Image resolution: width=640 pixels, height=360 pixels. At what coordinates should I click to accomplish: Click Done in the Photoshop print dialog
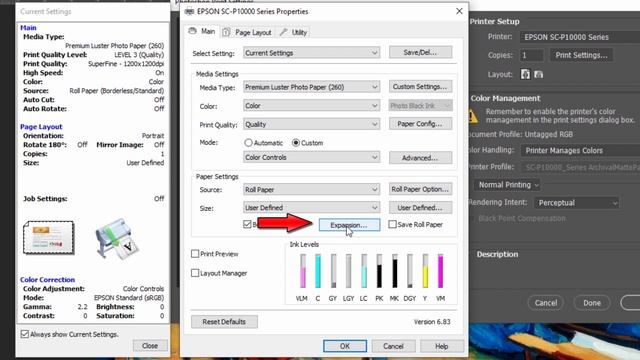click(x=592, y=303)
